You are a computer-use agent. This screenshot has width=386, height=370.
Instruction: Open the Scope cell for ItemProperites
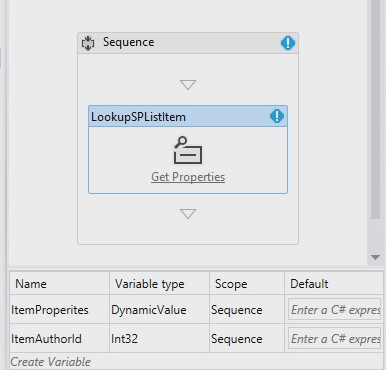pos(247,310)
